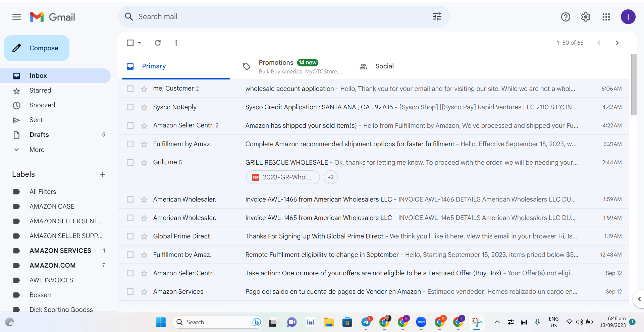This screenshot has height=332, width=644.
Task: Open Task View on the taskbar
Action: pyautogui.click(x=273, y=322)
